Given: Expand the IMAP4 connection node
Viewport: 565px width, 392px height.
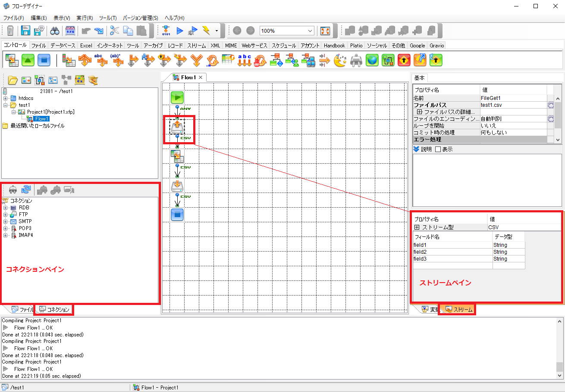Looking at the screenshot, I should pos(5,235).
